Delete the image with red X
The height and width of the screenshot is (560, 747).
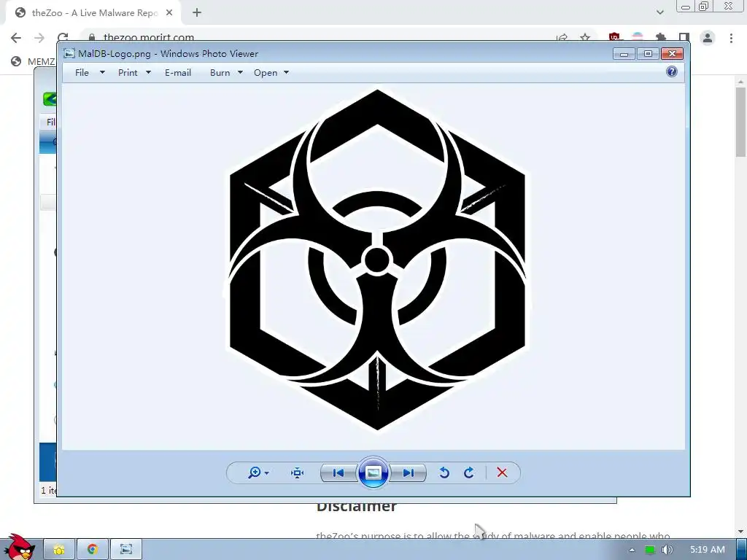coord(502,472)
